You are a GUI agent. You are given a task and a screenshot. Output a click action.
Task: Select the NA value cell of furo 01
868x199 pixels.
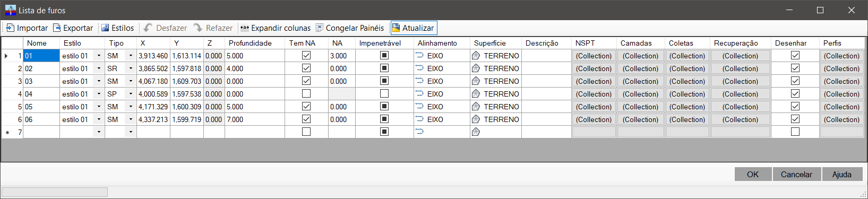tap(342, 56)
